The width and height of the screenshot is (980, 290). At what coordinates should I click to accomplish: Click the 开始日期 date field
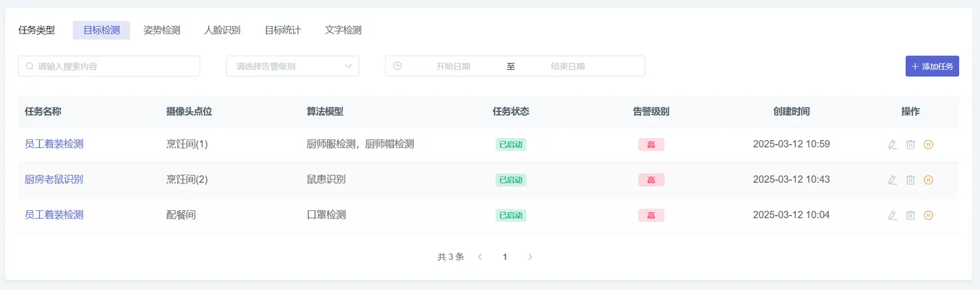453,66
